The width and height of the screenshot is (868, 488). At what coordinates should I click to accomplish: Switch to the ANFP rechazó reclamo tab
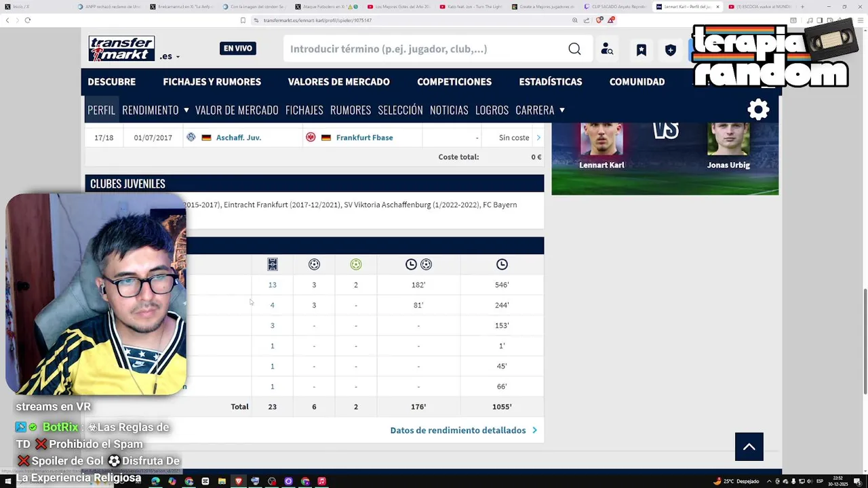[108, 7]
